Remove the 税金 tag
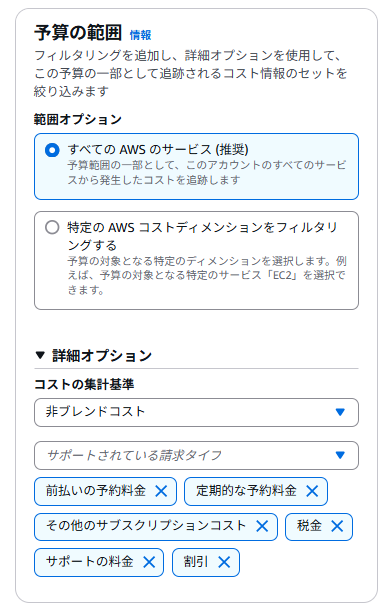The width and height of the screenshot is (391, 606). click(337, 526)
